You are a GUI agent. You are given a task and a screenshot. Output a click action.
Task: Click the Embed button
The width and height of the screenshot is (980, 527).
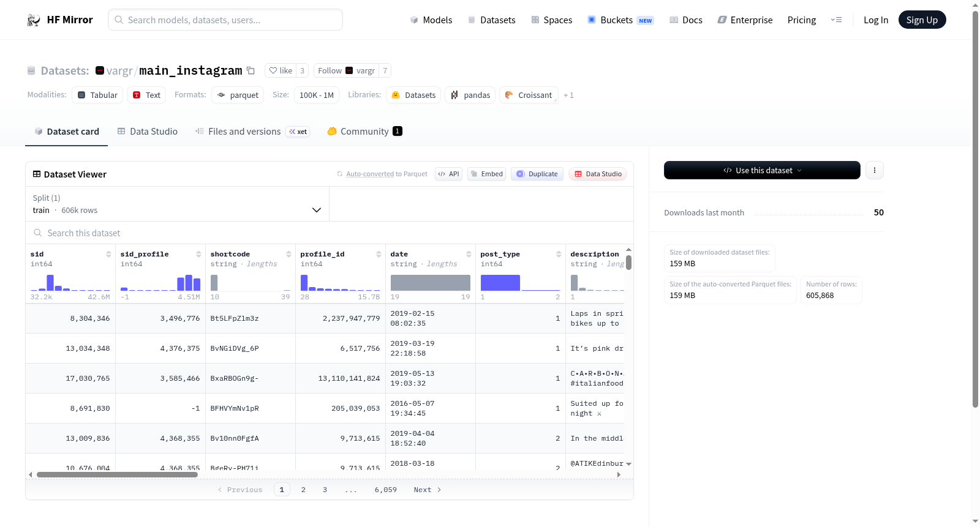pos(486,174)
